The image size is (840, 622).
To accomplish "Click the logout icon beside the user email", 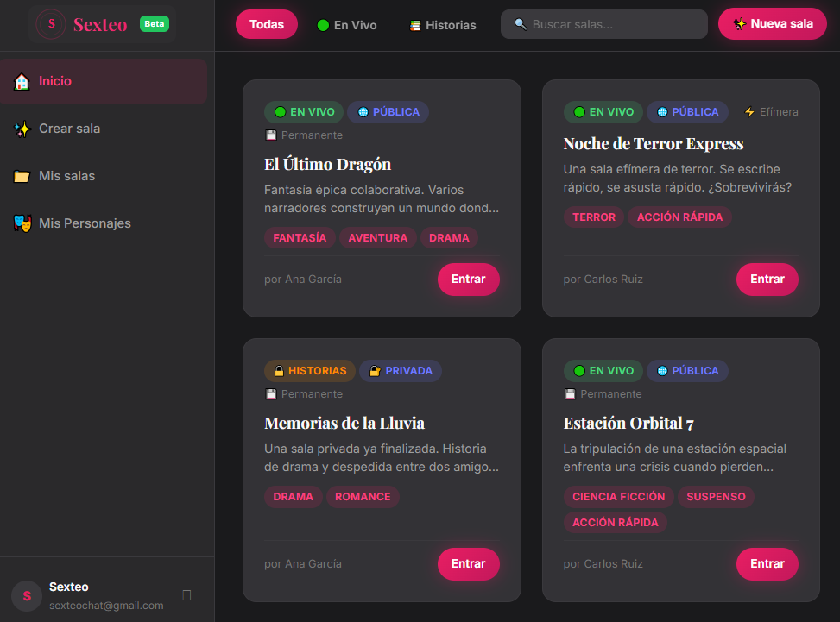I will (x=187, y=595).
